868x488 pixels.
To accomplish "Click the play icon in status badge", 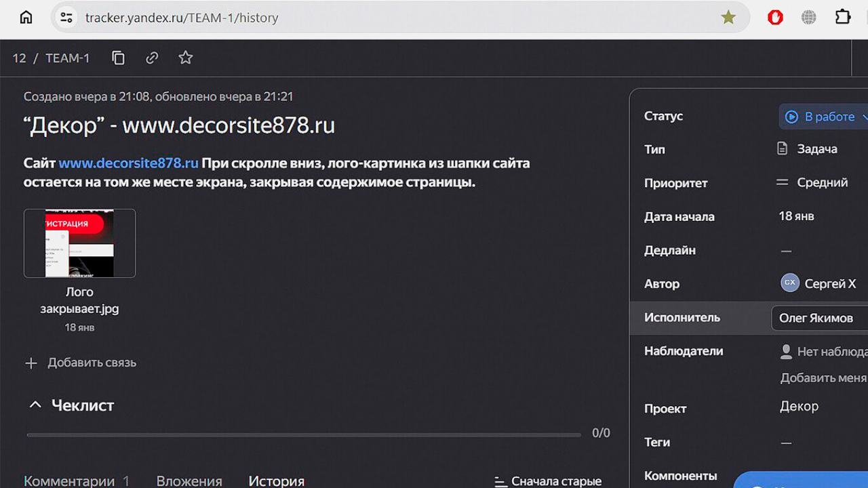I will (791, 117).
